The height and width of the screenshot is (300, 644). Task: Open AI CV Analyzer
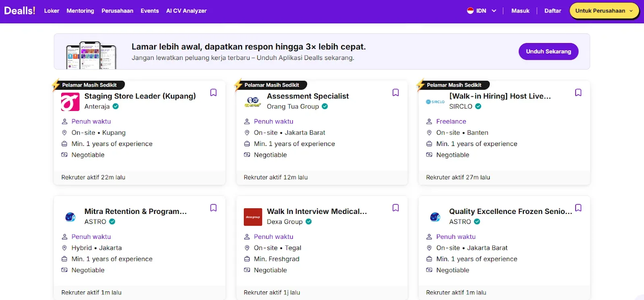[186, 11]
